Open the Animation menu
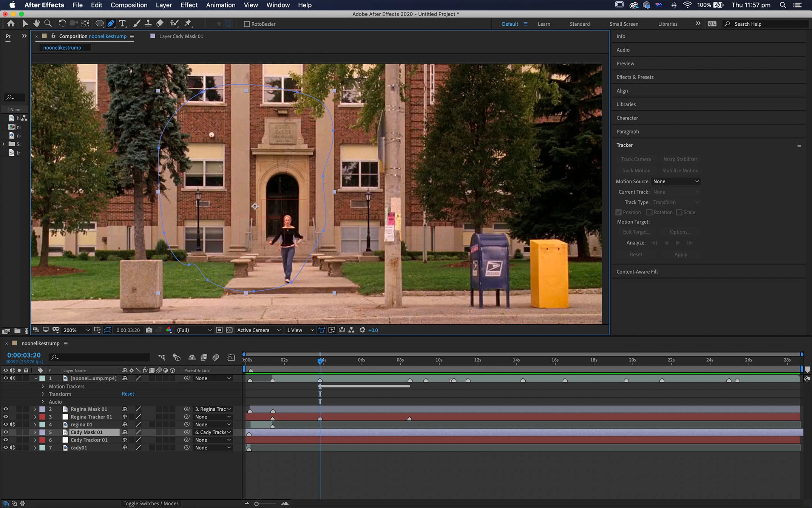 point(221,5)
